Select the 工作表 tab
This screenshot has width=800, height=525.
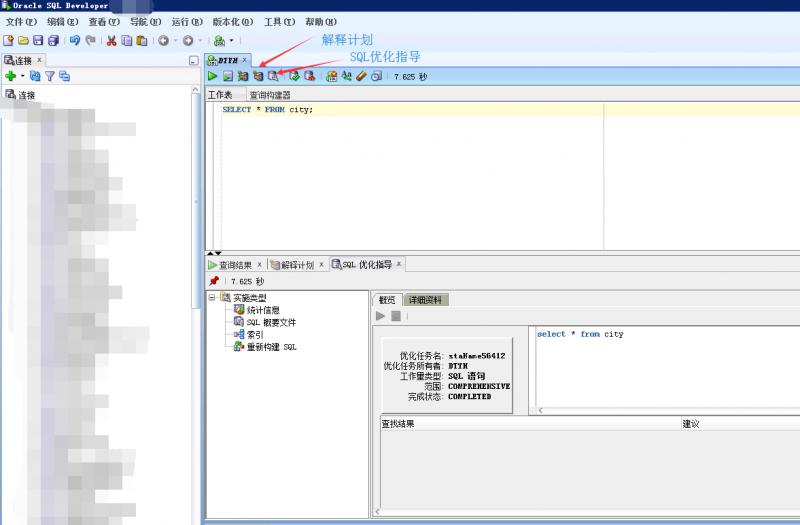coord(220,94)
